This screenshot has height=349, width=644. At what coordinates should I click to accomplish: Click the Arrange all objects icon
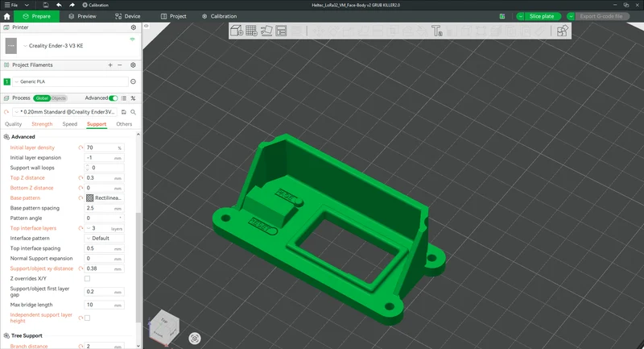click(281, 31)
